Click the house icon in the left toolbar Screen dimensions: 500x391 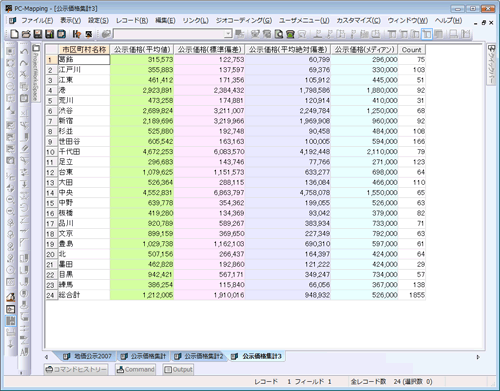click(11, 297)
